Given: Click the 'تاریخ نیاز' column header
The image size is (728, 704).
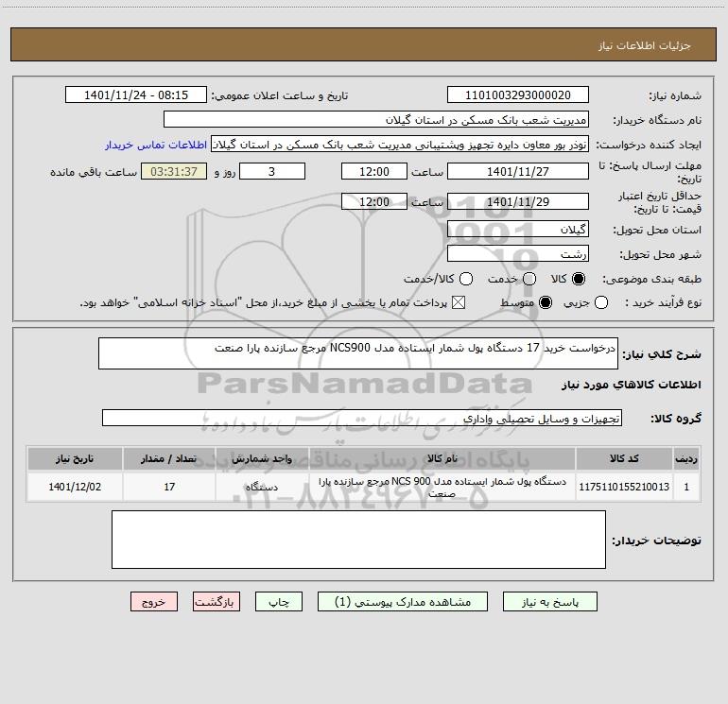Looking at the screenshot, I should 75,459.
